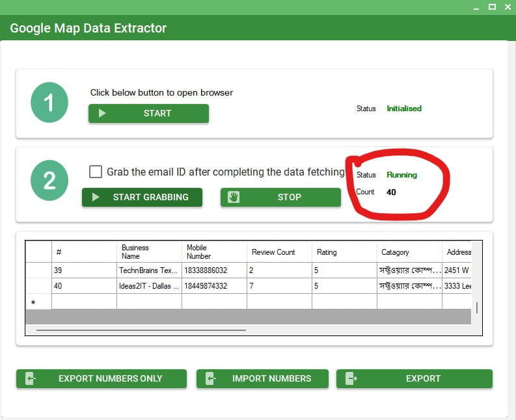Screen dimensions: 516x420
Task: Click empty Business Name cell in new row
Action: pyautogui.click(x=149, y=302)
